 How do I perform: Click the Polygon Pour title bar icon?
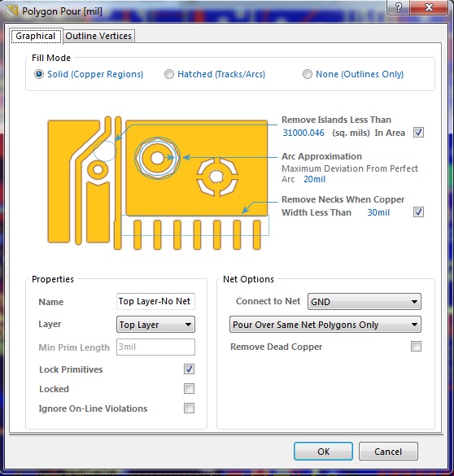pyautogui.click(x=12, y=11)
